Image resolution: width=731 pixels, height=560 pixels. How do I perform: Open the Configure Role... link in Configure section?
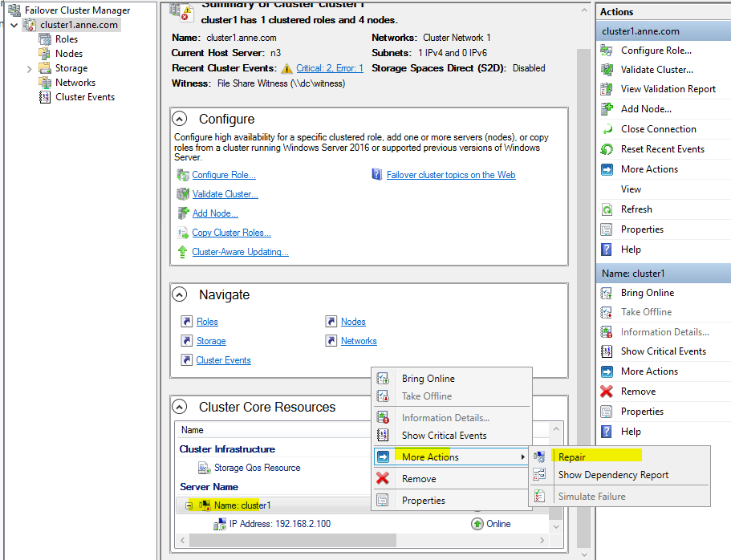pos(224,175)
